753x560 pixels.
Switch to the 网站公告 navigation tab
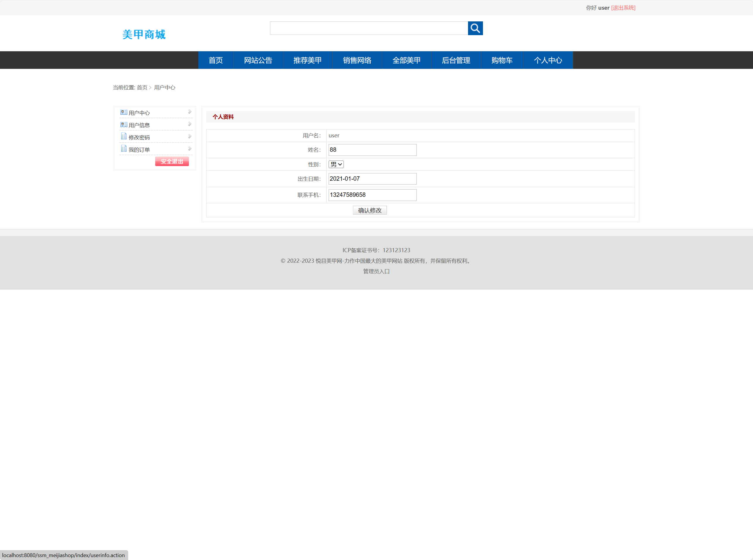pyautogui.click(x=258, y=60)
